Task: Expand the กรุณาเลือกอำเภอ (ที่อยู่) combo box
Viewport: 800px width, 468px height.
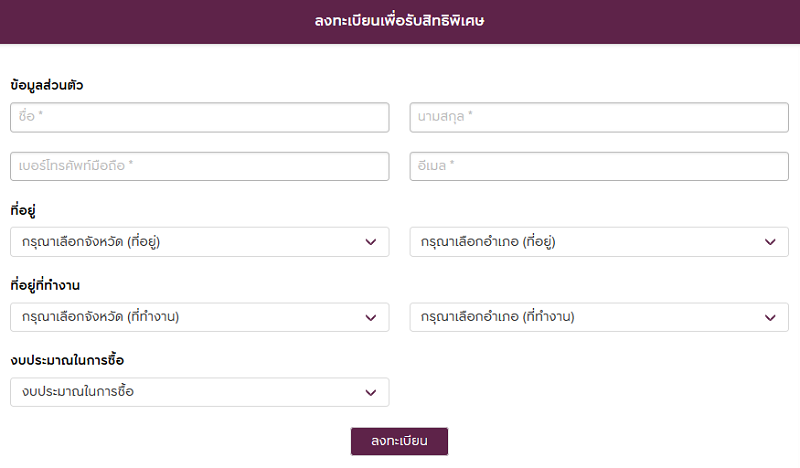Action: [x=599, y=242]
